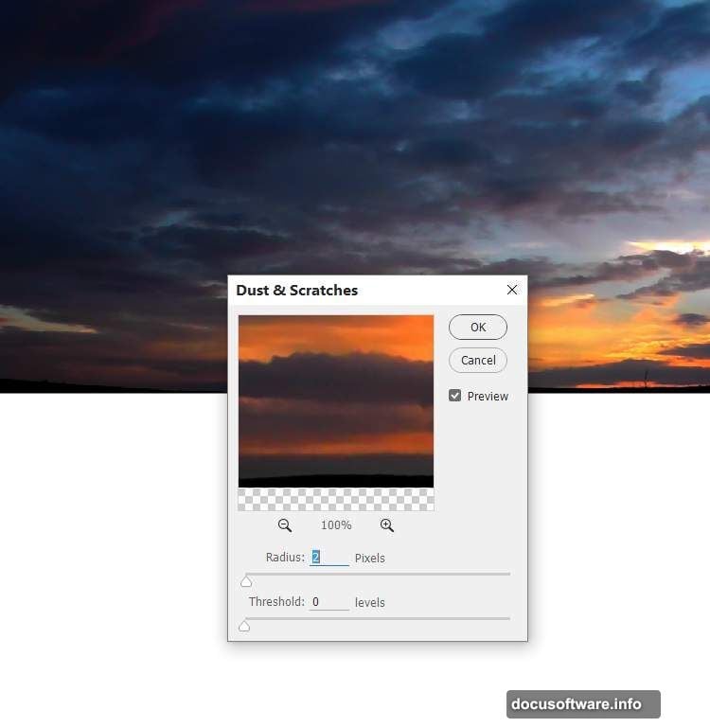Uncheck the Preview checkbox
Image resolution: width=710 pixels, height=728 pixels.
tap(454, 396)
